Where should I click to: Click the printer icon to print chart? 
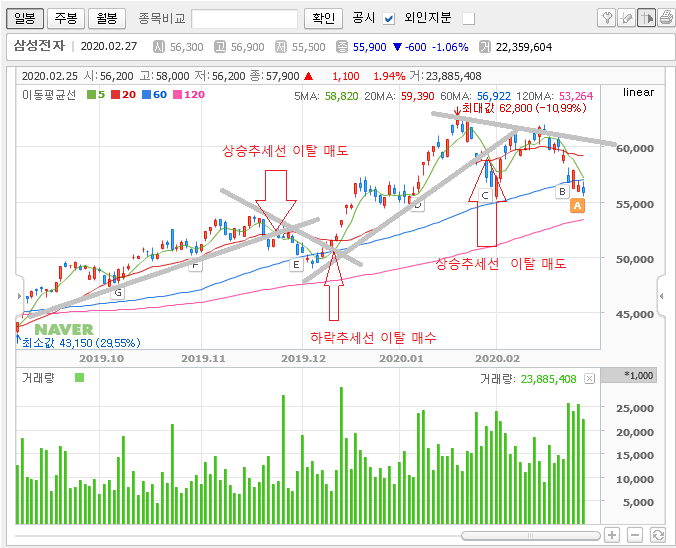[x=666, y=18]
